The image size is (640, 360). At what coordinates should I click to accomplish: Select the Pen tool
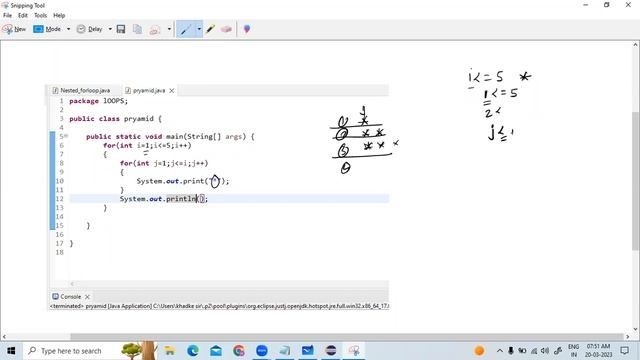click(x=186, y=29)
